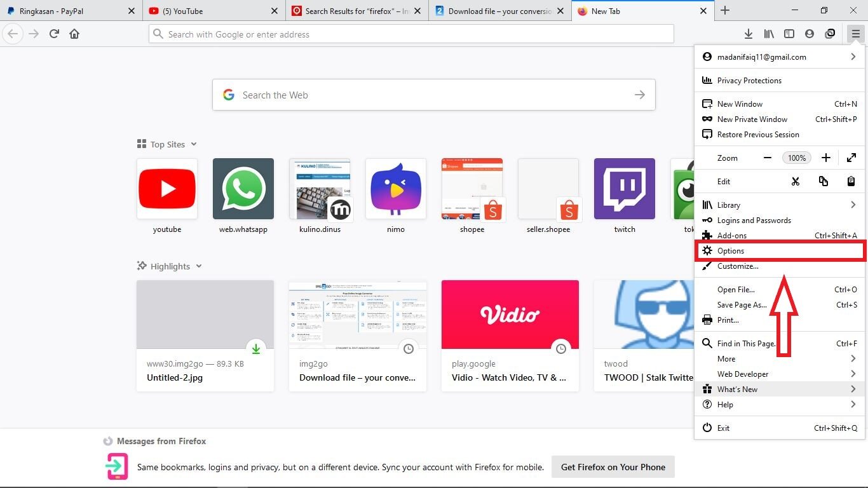Click the Copy icon in Edit row
Screen dimensions: 868x488
point(824,181)
